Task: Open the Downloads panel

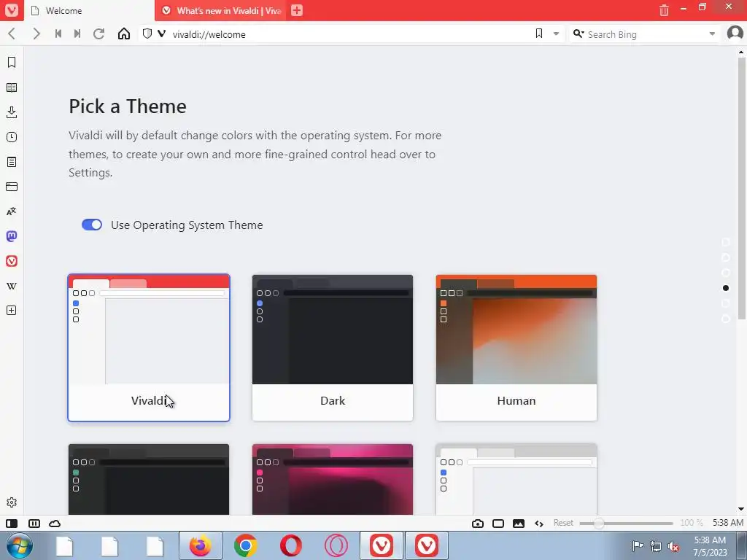Action: [x=12, y=112]
